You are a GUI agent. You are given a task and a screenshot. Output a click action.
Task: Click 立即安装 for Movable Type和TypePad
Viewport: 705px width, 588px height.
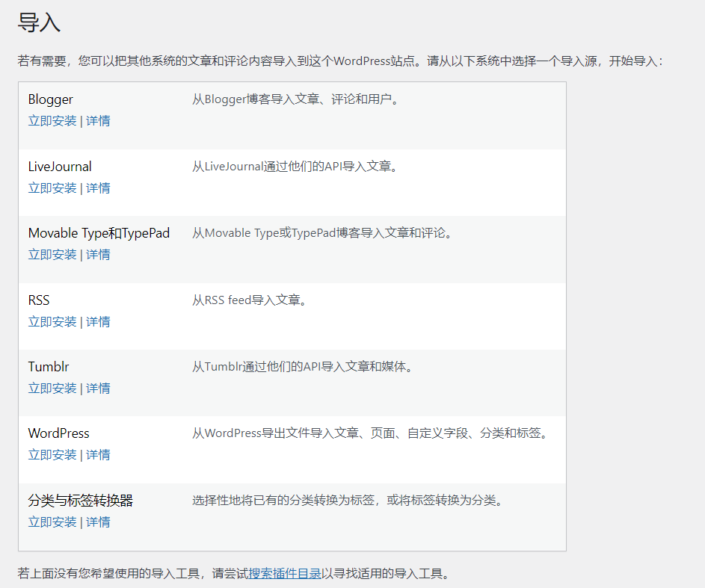click(x=52, y=255)
